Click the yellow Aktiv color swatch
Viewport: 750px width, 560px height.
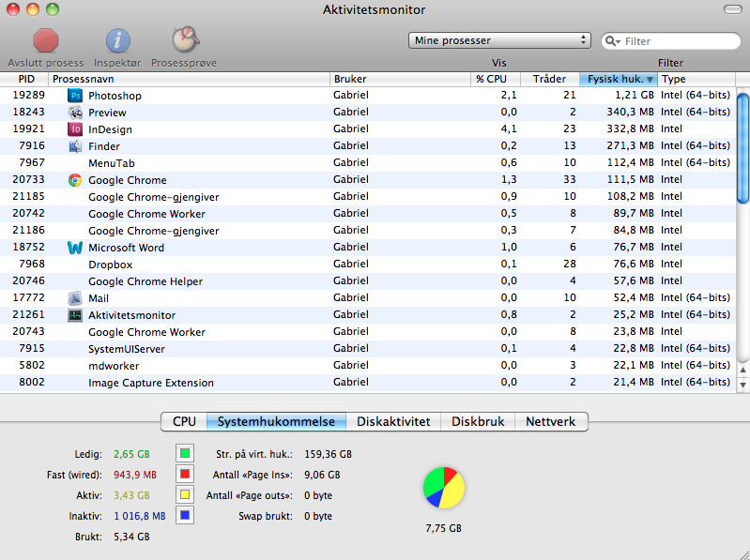click(185, 494)
